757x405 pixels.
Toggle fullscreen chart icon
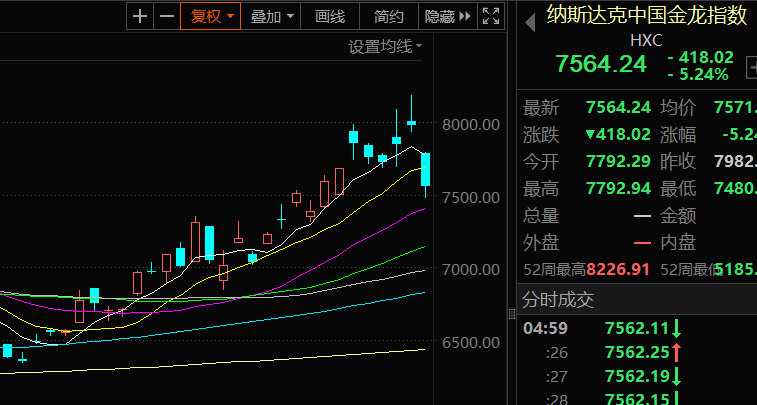(x=491, y=16)
